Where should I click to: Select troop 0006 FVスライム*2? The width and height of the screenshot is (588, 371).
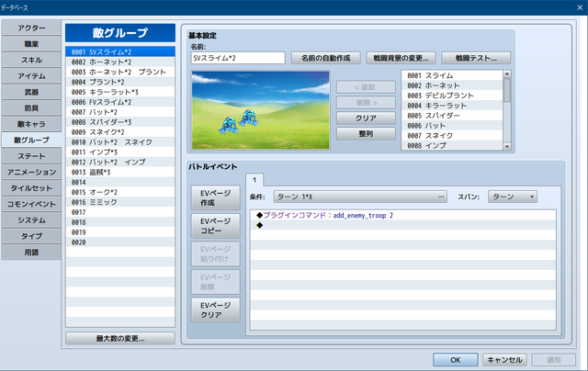pyautogui.click(x=120, y=102)
